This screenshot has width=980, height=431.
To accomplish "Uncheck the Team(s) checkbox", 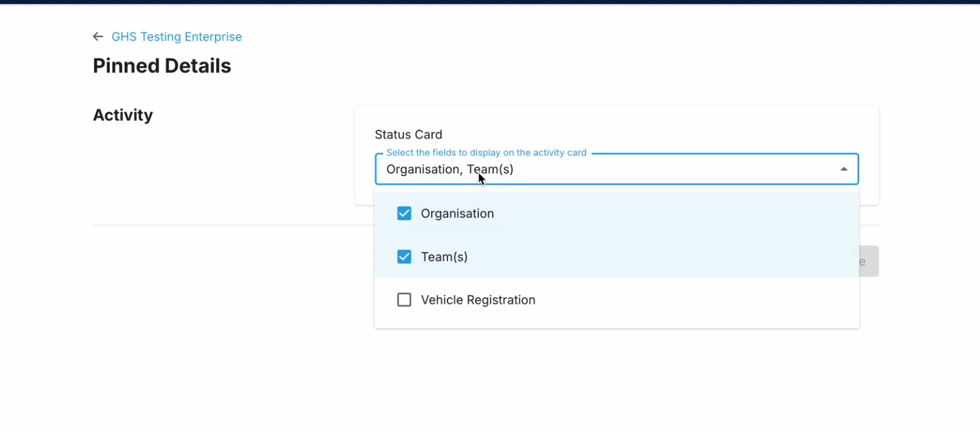I will (x=404, y=257).
